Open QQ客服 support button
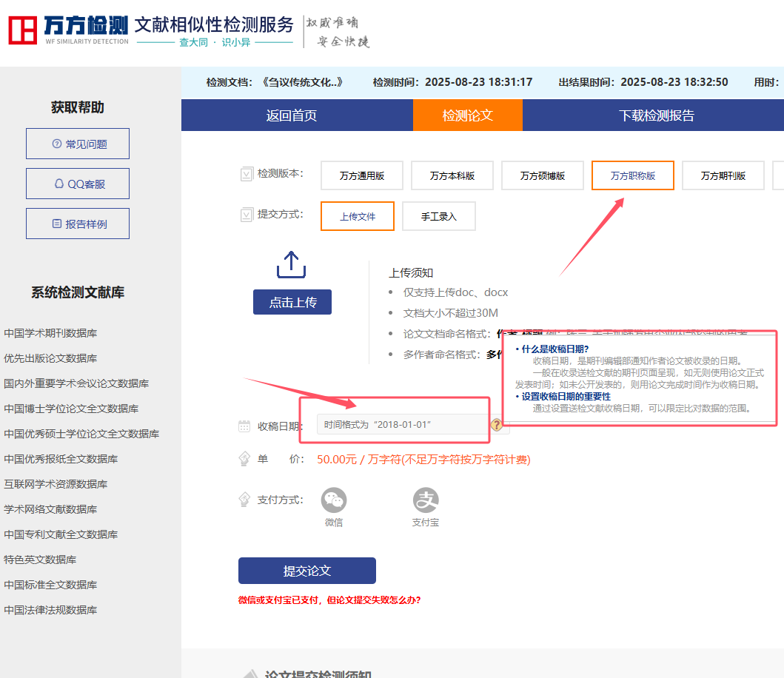Screen dimensions: 784x678 78,184
